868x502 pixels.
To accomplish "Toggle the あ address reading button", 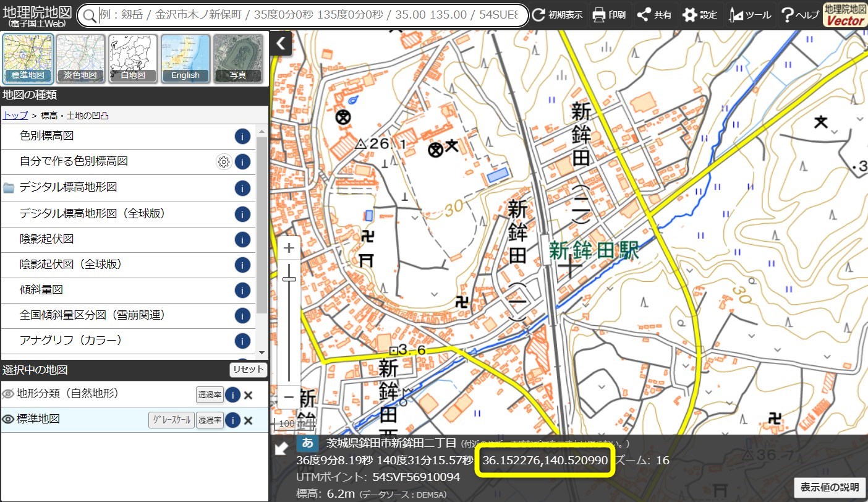I will coord(307,443).
